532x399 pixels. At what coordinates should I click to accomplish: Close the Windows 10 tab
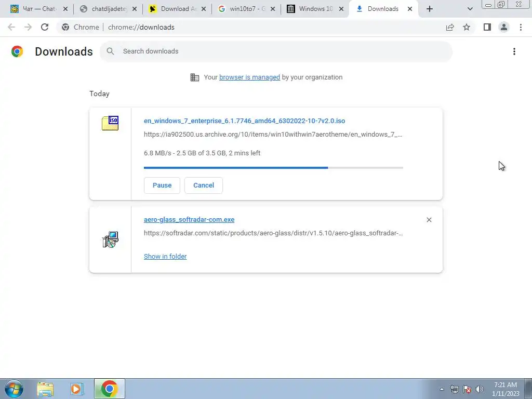pos(342,9)
